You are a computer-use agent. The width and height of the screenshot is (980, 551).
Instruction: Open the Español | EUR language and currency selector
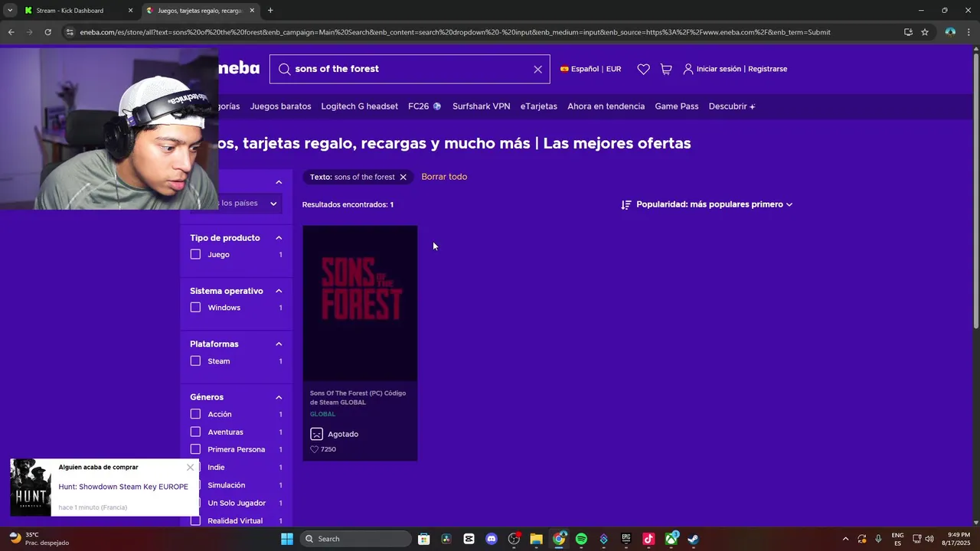590,69
